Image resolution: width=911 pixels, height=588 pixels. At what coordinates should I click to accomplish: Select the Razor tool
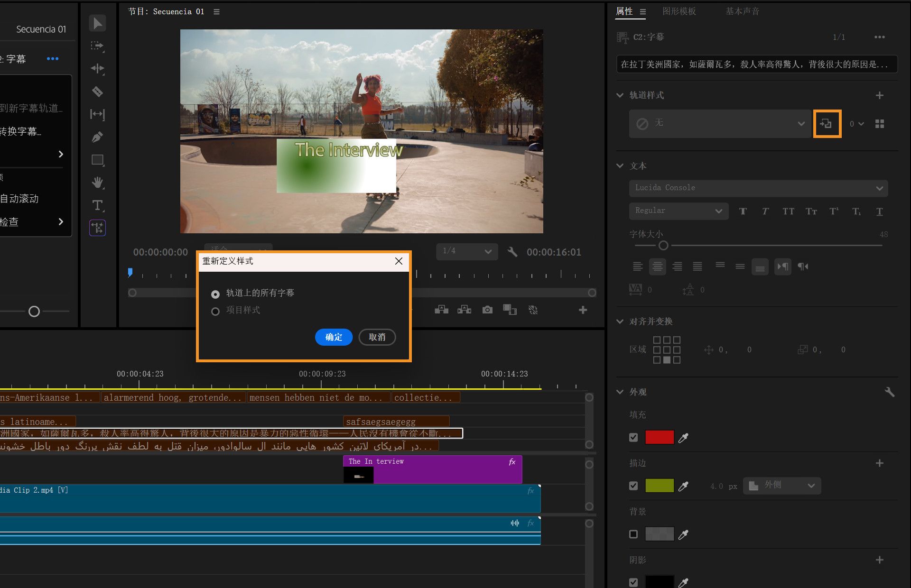tap(97, 92)
